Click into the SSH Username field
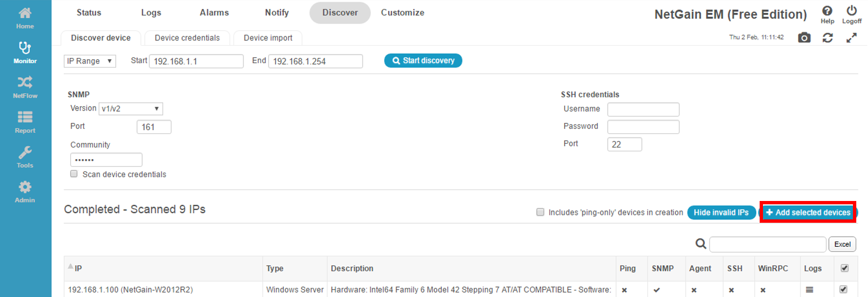 pyautogui.click(x=643, y=109)
